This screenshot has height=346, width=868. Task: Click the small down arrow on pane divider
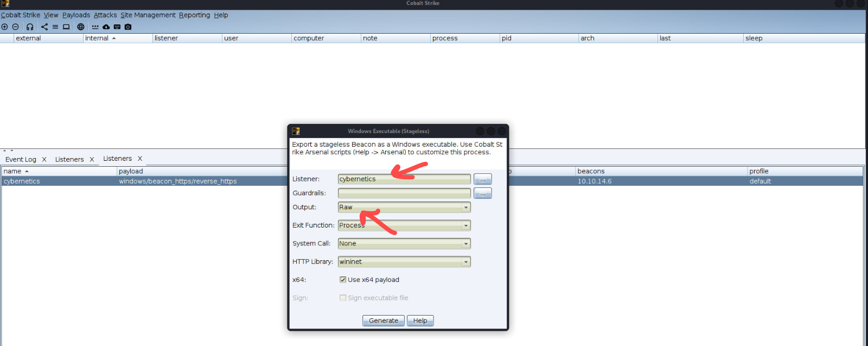[11, 150]
